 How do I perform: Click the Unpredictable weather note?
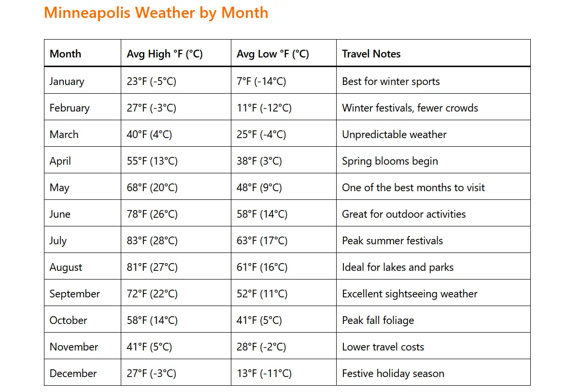(x=394, y=135)
